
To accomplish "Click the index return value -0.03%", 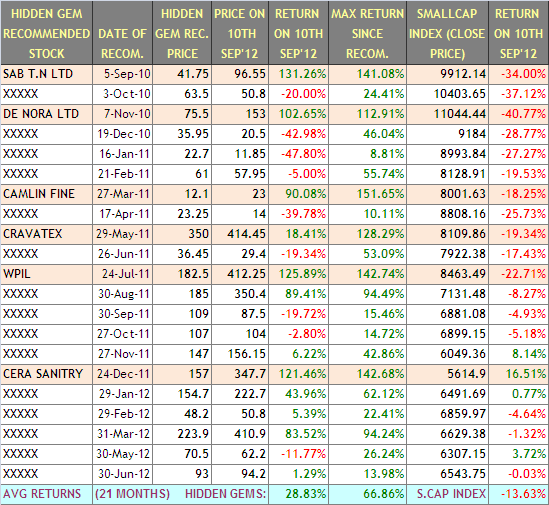I will pyautogui.click(x=519, y=474).
